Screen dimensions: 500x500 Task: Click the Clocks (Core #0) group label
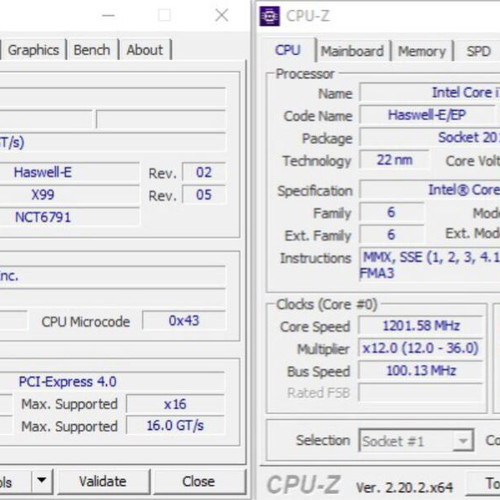click(327, 304)
